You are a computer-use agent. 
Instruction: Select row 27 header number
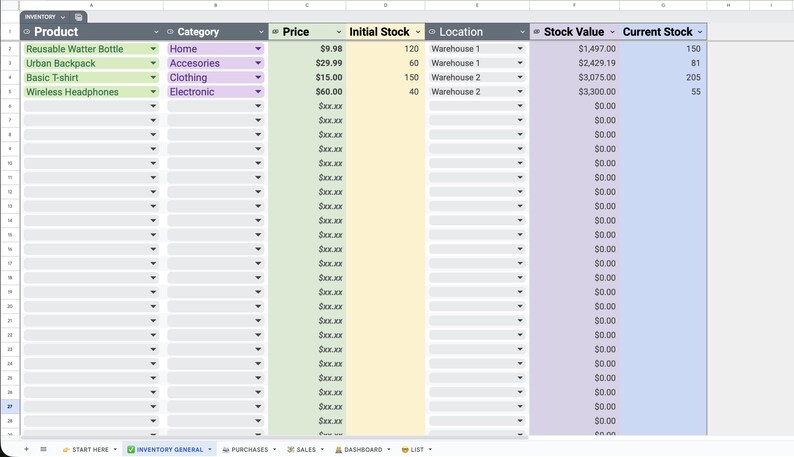(x=10, y=406)
